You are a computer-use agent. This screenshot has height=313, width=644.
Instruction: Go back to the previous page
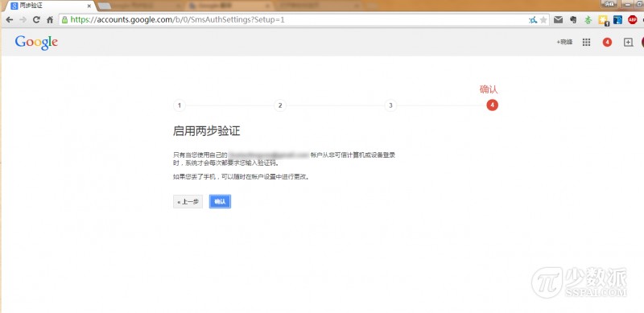tap(10, 20)
